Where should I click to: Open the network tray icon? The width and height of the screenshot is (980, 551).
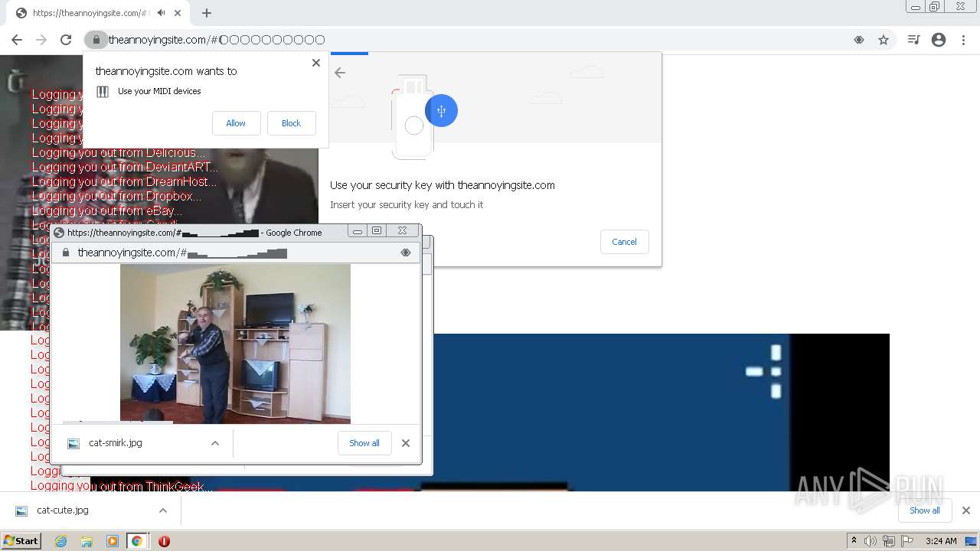point(889,541)
